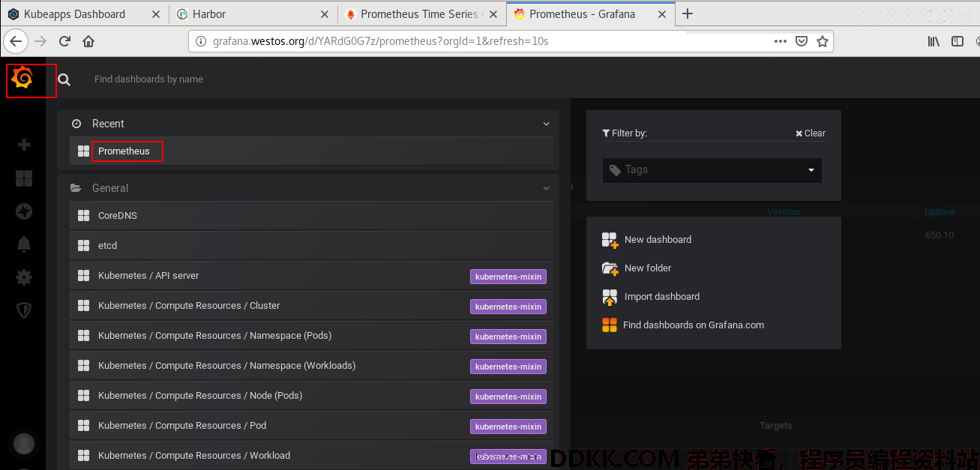Open the page actions three-dots menu
The height and width of the screenshot is (470, 980).
[781, 41]
